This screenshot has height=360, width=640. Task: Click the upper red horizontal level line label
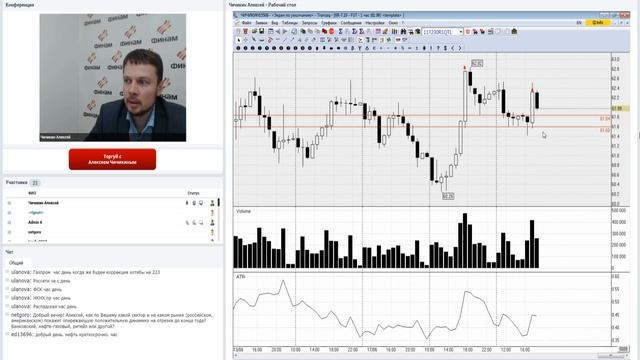coord(605,118)
